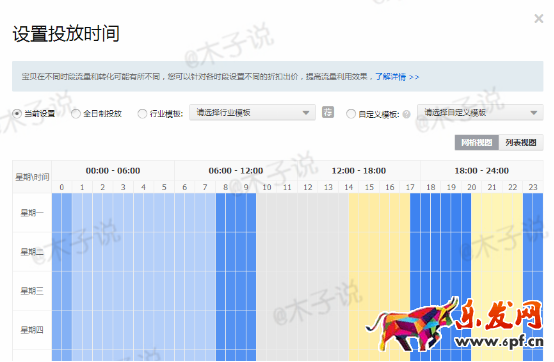The width and height of the screenshot is (554, 362).
Task: Expand the 请选择自定义模板 dropdown
Action: (480, 113)
